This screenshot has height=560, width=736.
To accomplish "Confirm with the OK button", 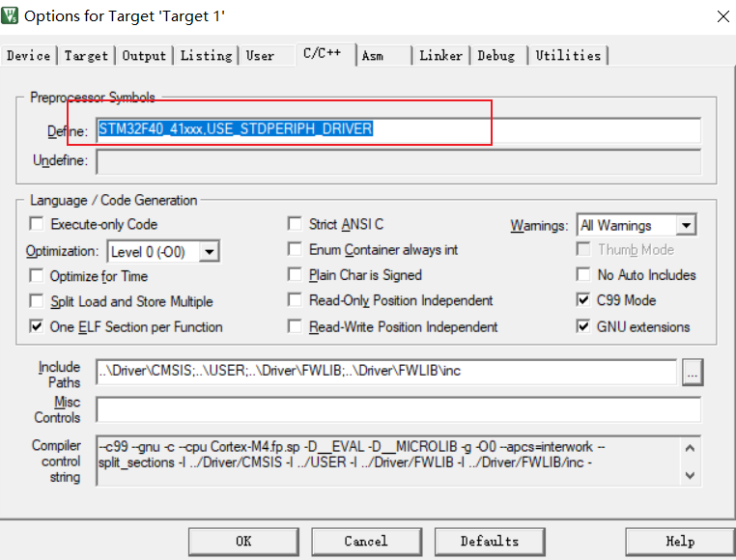I will click(x=243, y=542).
